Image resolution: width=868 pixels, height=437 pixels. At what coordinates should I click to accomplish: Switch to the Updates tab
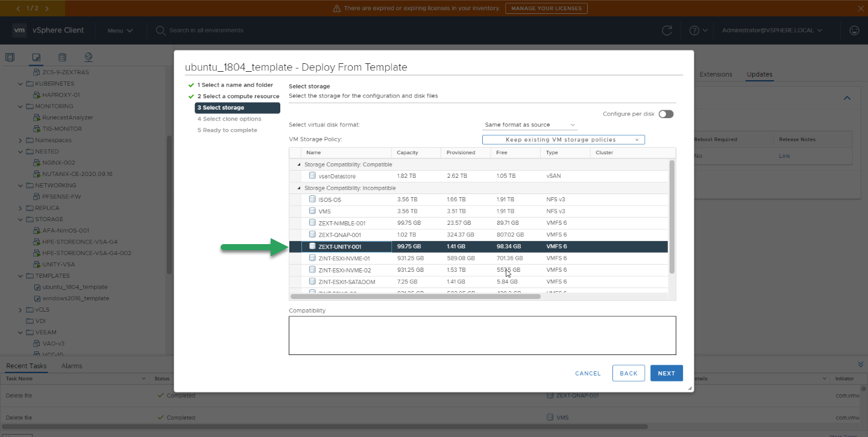point(759,74)
